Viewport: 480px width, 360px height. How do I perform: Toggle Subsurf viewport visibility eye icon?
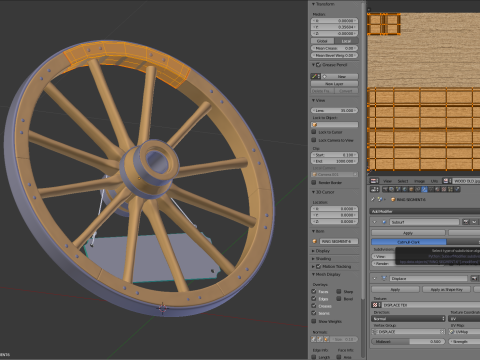474,222
